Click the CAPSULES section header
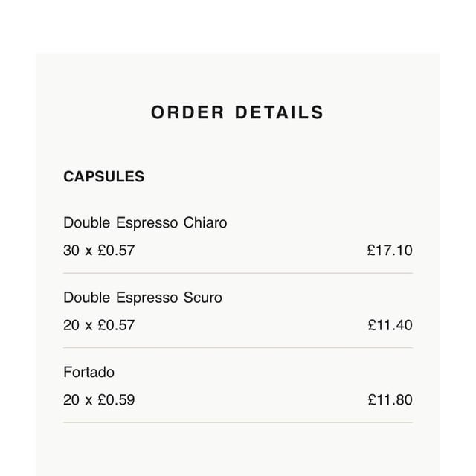Viewport: 476px width, 476px height. click(103, 177)
